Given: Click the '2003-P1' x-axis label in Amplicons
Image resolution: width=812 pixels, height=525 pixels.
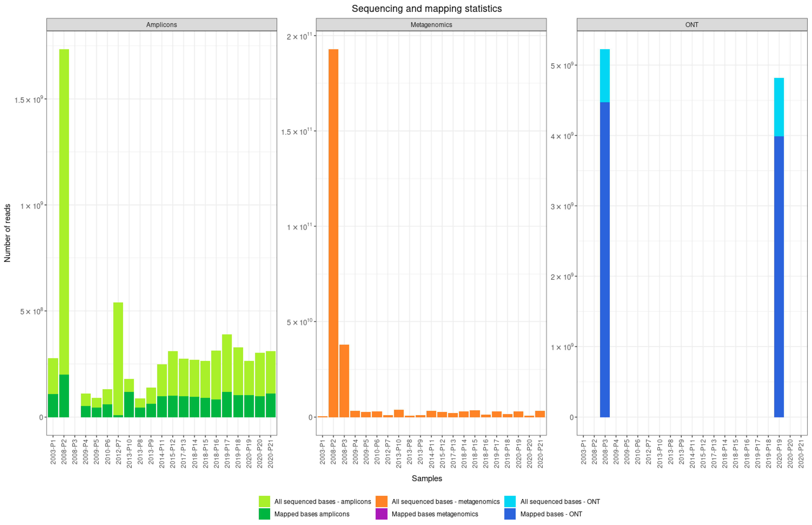Looking at the screenshot, I should tap(53, 451).
